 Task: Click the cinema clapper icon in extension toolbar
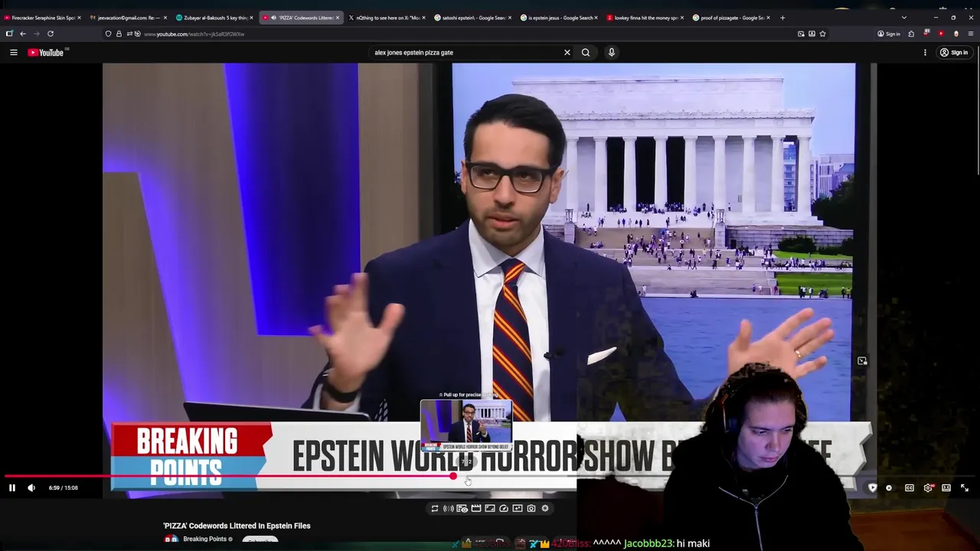476,508
